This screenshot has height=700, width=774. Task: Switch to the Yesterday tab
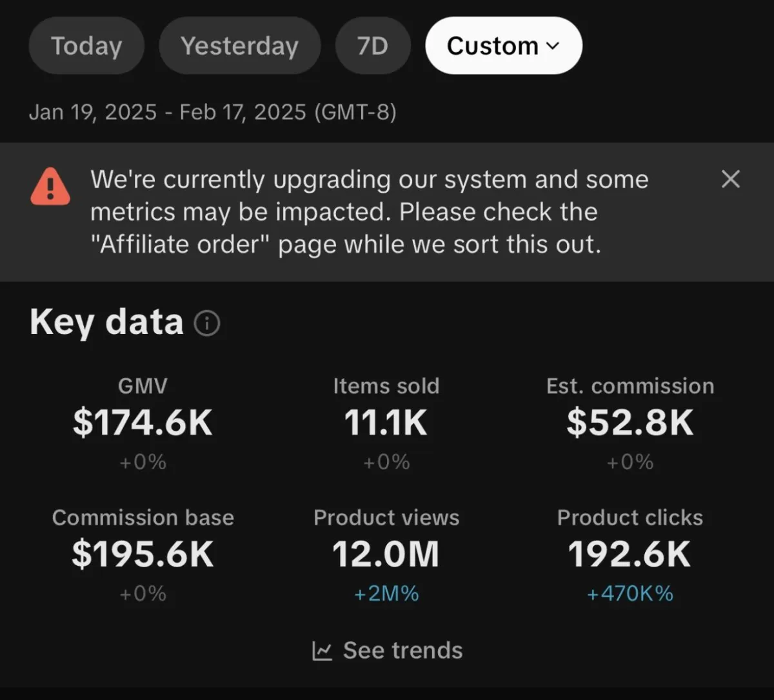(x=239, y=46)
